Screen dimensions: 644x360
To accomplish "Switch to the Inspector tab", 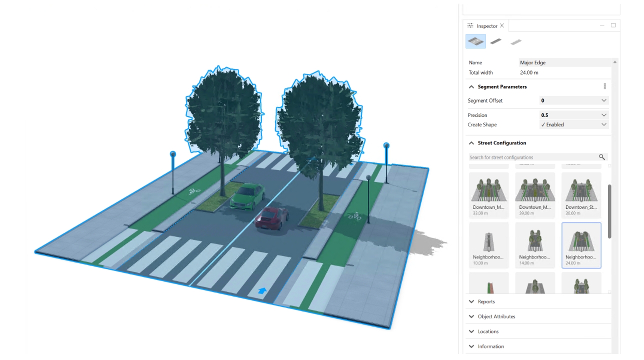I will 487,26.
